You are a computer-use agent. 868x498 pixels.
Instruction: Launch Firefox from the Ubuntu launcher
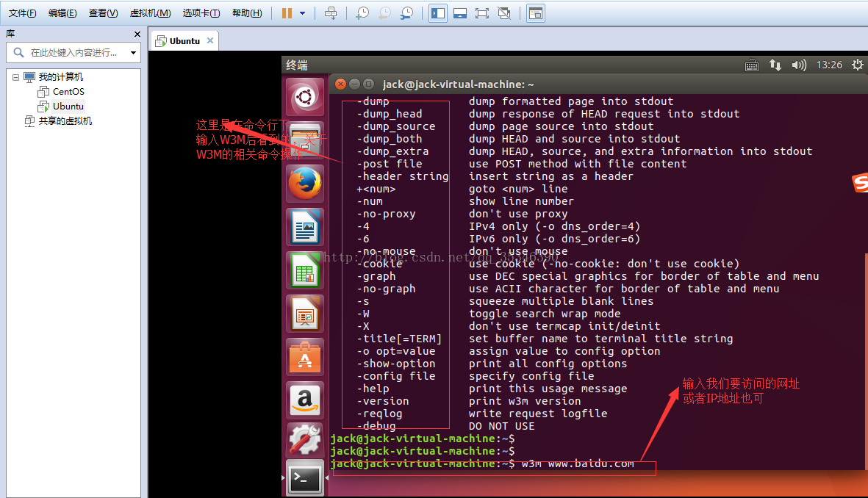304,183
